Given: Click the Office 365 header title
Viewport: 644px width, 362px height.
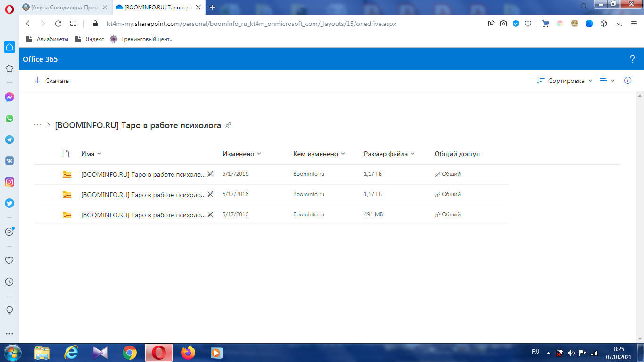Looking at the screenshot, I should pyautogui.click(x=40, y=59).
